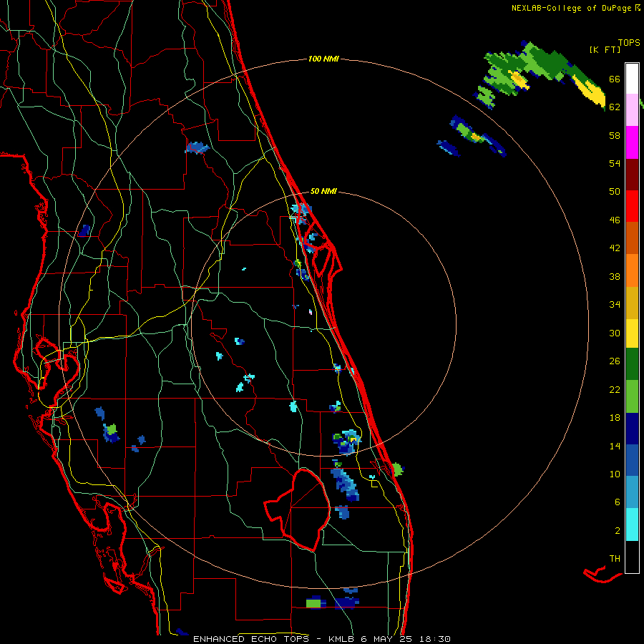Select the 42 value on legend
This screenshot has width=644, height=644.
click(615, 248)
